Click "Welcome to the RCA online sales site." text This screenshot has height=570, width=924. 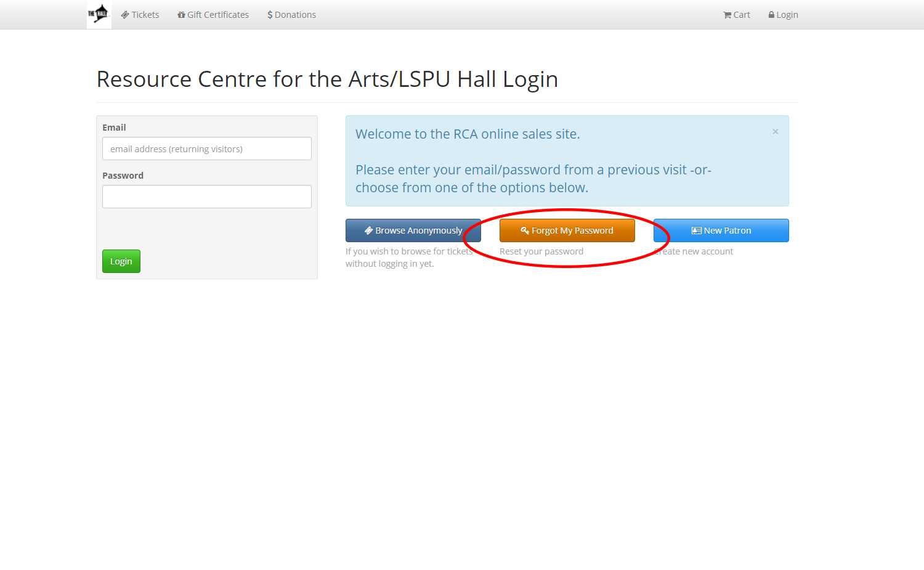click(468, 134)
